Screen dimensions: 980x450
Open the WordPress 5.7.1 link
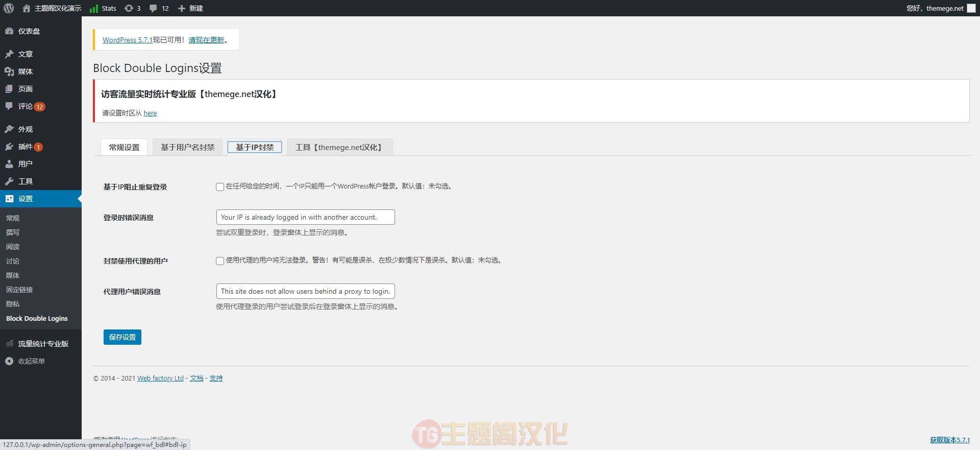click(x=128, y=40)
